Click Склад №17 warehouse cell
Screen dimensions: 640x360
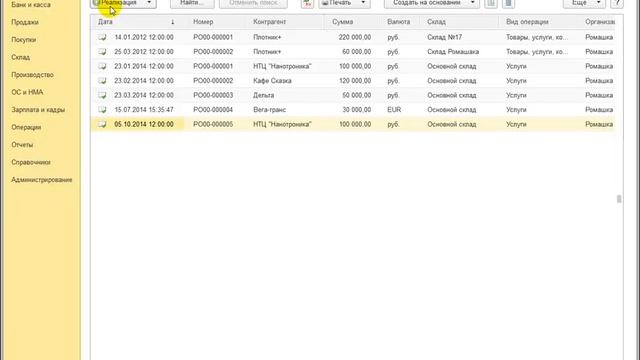coord(444,37)
